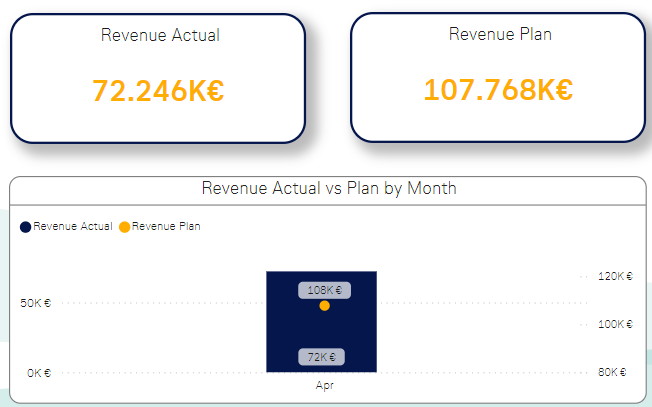Image resolution: width=652 pixels, height=407 pixels.
Task: Toggle the Revenue Actual legend entry
Action: coord(66,227)
